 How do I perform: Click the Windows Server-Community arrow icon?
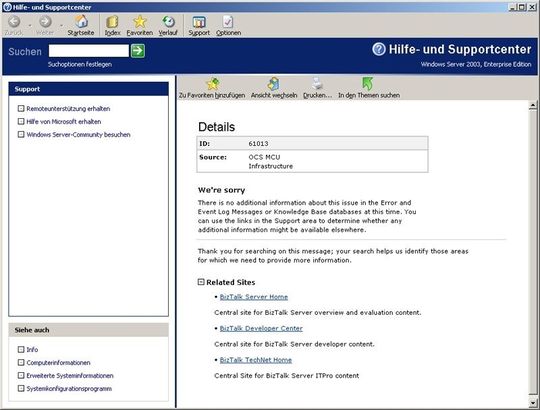pyautogui.click(x=21, y=135)
